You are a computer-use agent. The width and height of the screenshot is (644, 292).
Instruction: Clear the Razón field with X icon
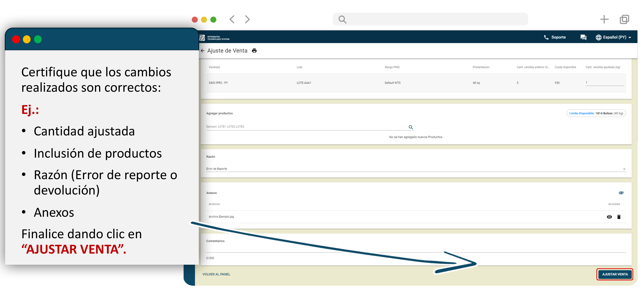click(624, 169)
